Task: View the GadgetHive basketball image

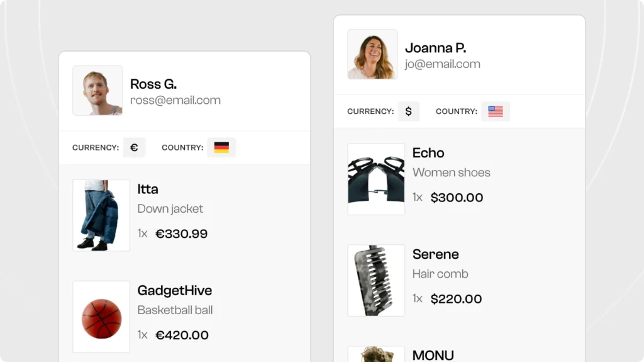Action: pyautogui.click(x=101, y=317)
